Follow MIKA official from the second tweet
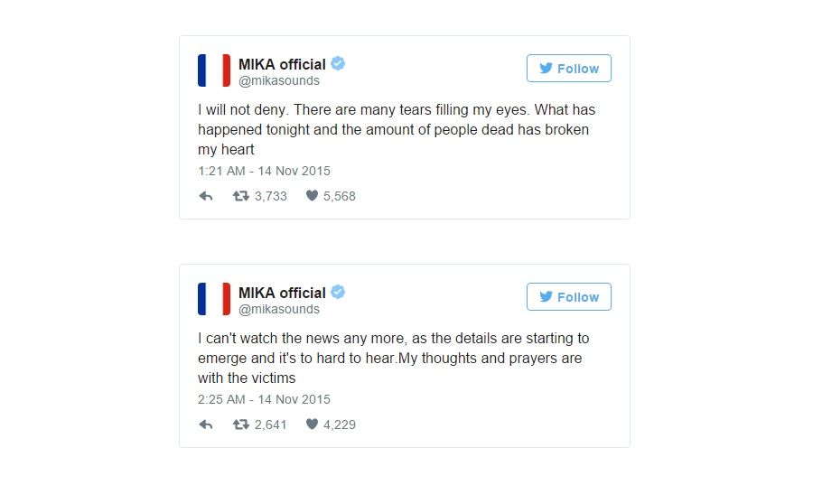 (569, 297)
